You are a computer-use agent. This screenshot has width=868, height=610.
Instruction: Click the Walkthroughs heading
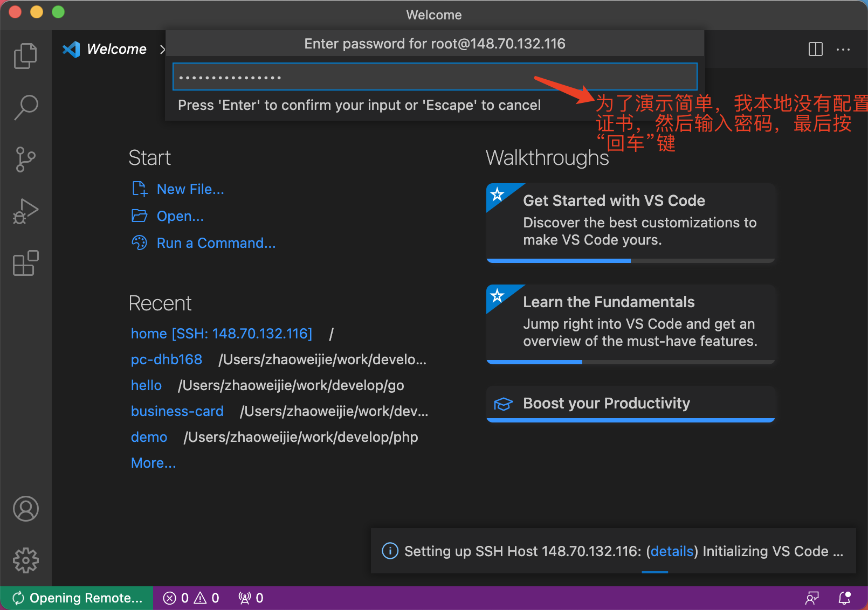pos(547,158)
